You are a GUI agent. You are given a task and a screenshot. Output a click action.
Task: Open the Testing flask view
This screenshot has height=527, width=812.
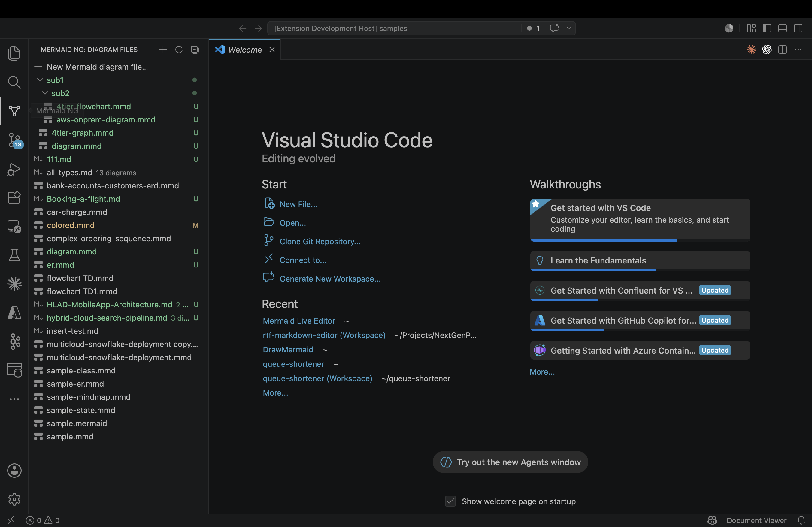point(14,255)
